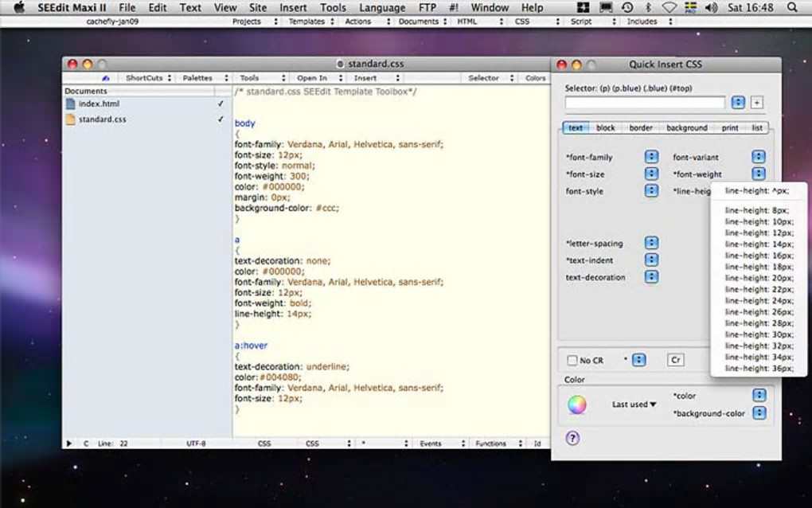
Task: Open the *font-family popup stepper
Action: click(x=651, y=158)
